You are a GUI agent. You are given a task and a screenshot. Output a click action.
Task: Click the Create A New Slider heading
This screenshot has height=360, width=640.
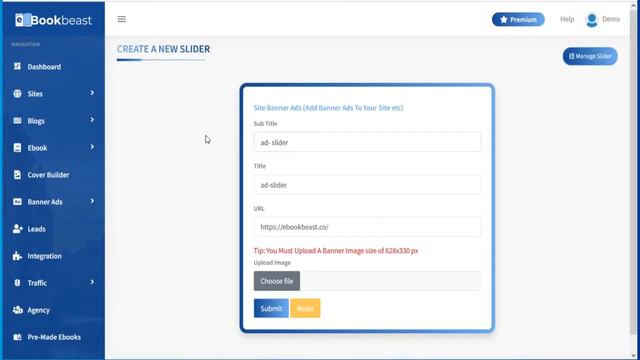163,49
